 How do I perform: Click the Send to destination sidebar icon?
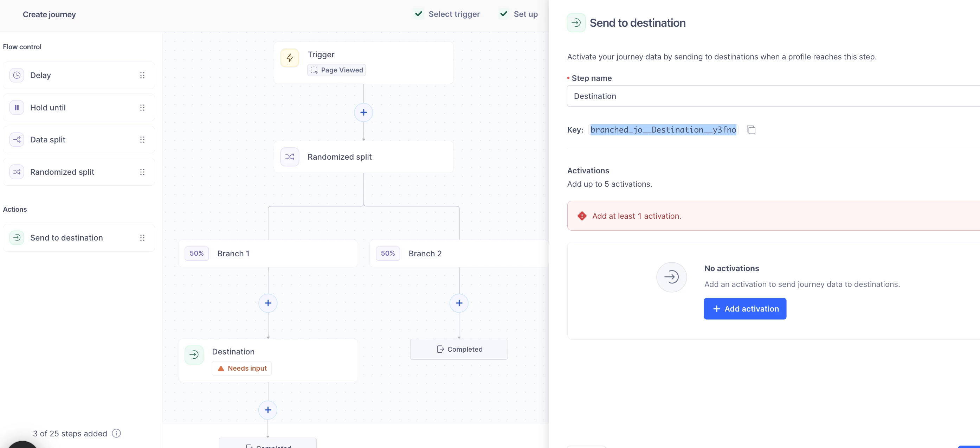[x=17, y=238]
